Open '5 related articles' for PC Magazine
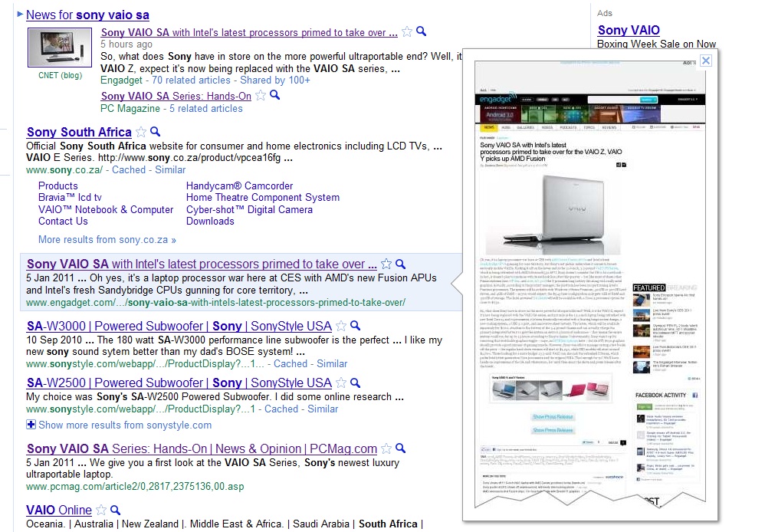The height and width of the screenshot is (532, 765). click(206, 108)
